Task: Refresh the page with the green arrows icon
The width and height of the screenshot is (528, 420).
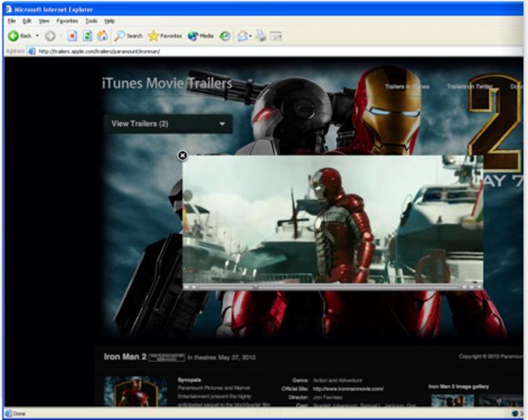Action: pos(88,36)
